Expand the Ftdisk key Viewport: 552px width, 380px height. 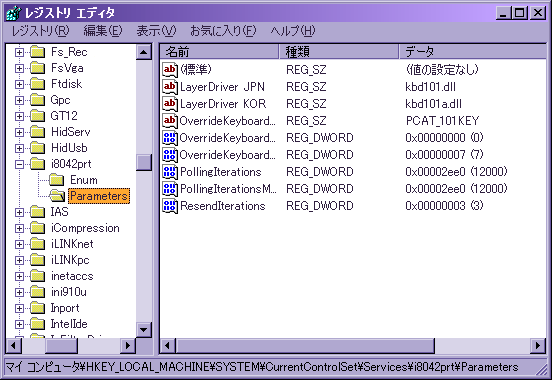[x=19, y=85]
